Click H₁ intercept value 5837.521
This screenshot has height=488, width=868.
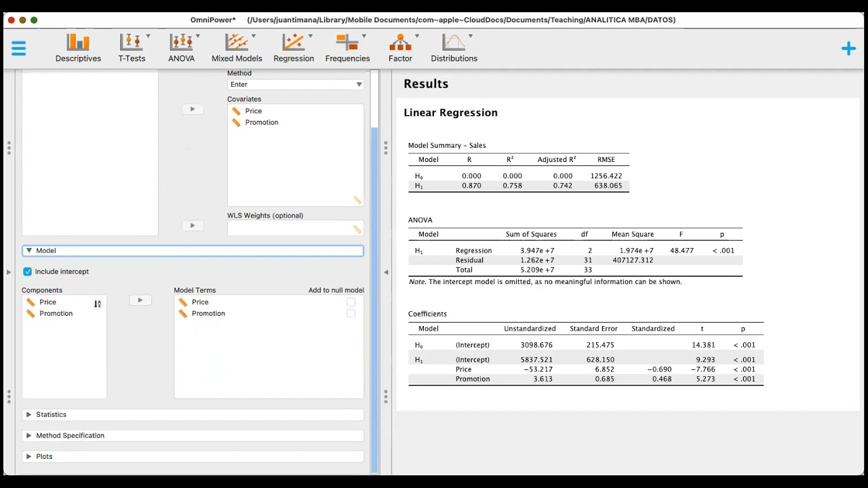pyautogui.click(x=536, y=361)
